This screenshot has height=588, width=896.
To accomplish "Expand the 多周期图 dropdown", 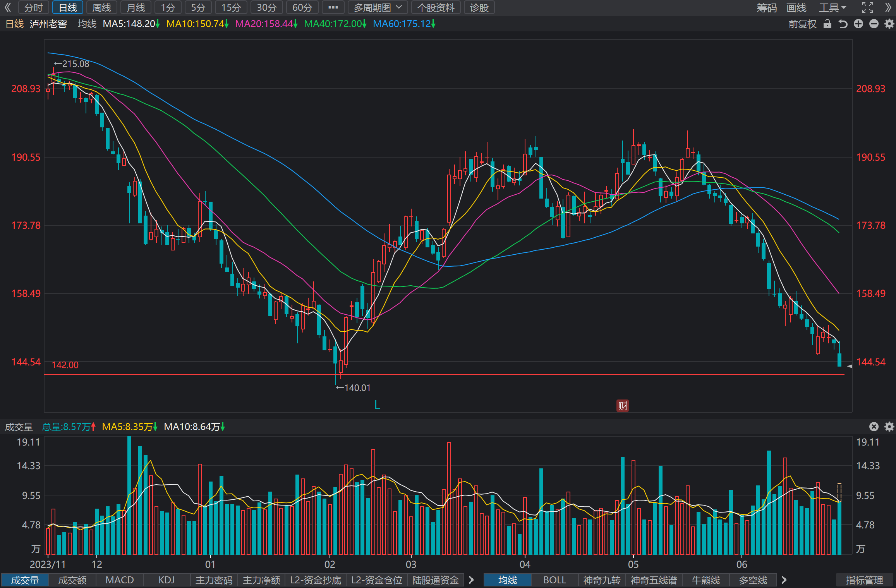I will click(x=378, y=7).
